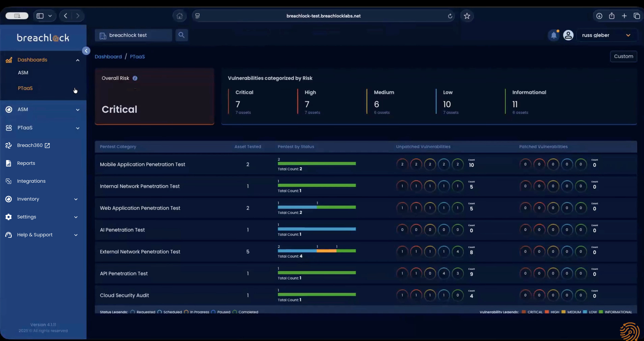Click the Custom button
Screen dimensions: 644x341
[x=623, y=56]
